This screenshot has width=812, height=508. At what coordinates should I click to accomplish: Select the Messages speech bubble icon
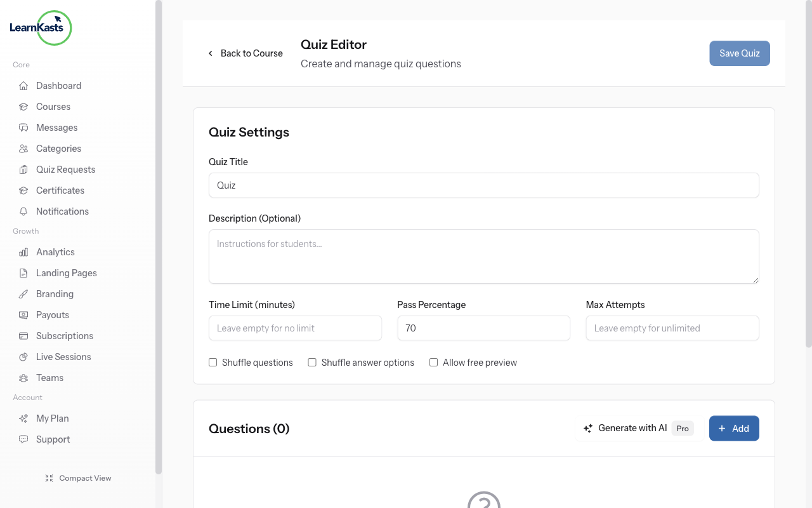coord(23,127)
